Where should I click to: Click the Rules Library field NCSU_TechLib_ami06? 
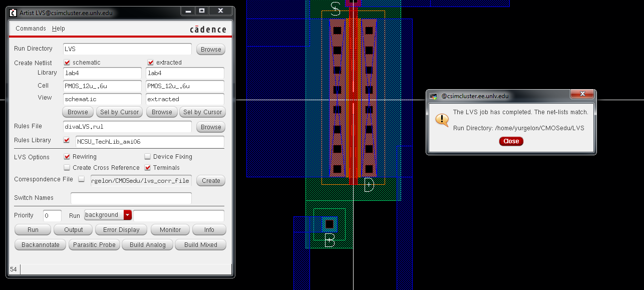(x=150, y=142)
